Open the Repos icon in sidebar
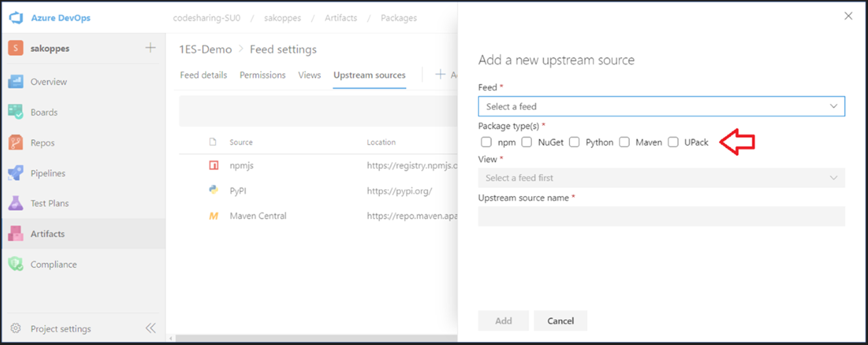Image resolution: width=868 pixels, height=345 pixels. click(x=16, y=143)
